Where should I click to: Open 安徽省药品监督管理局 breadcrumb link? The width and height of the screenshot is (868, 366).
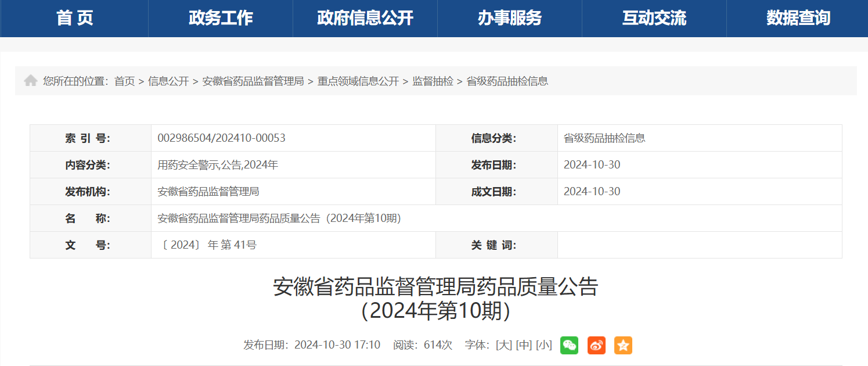point(253,81)
